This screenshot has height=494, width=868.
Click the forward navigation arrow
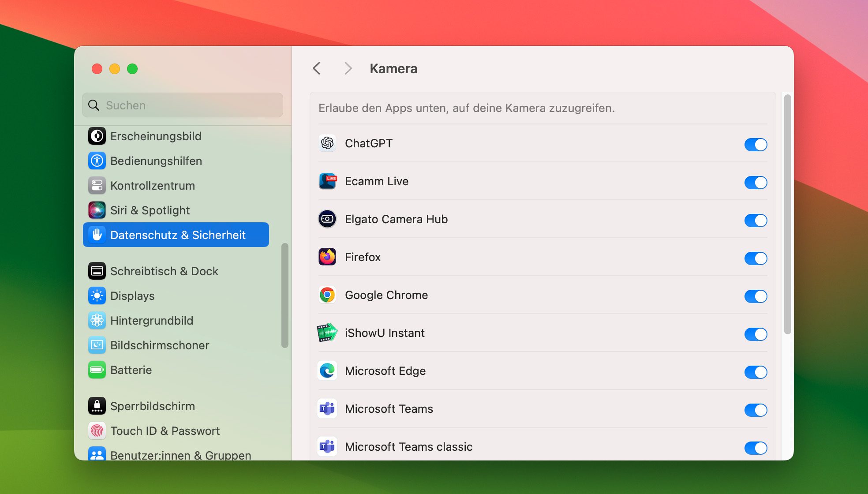(x=348, y=69)
